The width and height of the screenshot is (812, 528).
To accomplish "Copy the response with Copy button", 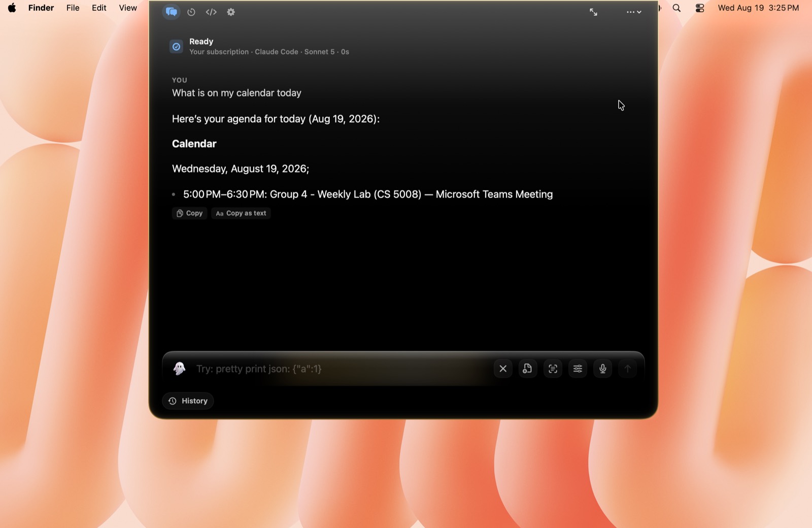I will point(189,213).
